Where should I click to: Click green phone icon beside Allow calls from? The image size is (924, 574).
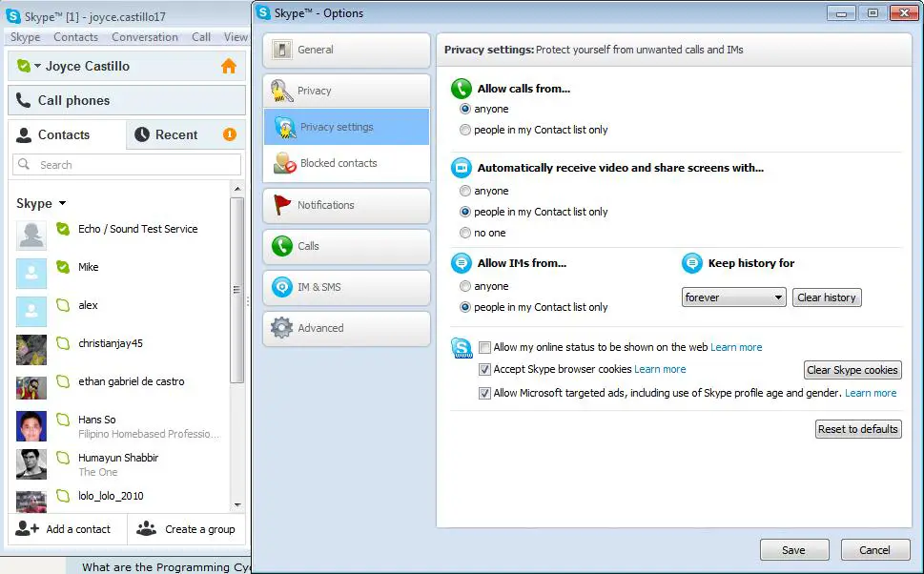tap(462, 89)
